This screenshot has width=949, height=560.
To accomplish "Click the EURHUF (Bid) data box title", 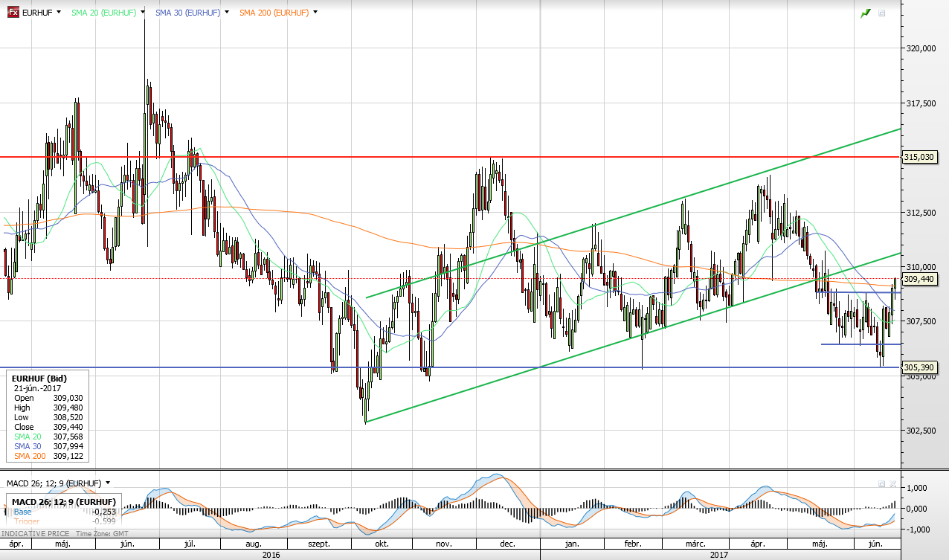I will pos(39,379).
